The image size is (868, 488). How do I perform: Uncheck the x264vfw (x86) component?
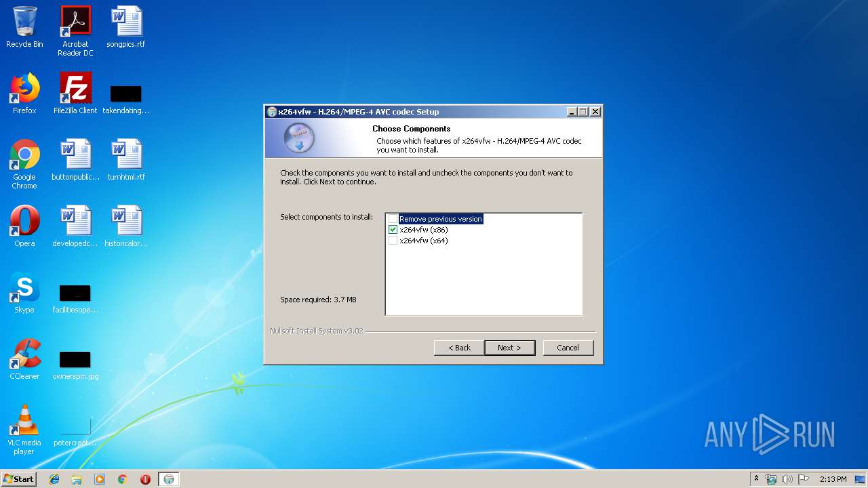tap(393, 230)
